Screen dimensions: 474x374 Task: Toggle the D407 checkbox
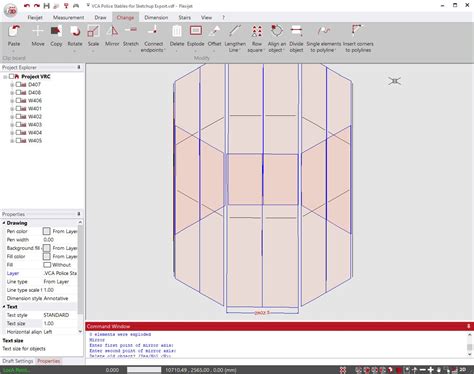[18, 85]
